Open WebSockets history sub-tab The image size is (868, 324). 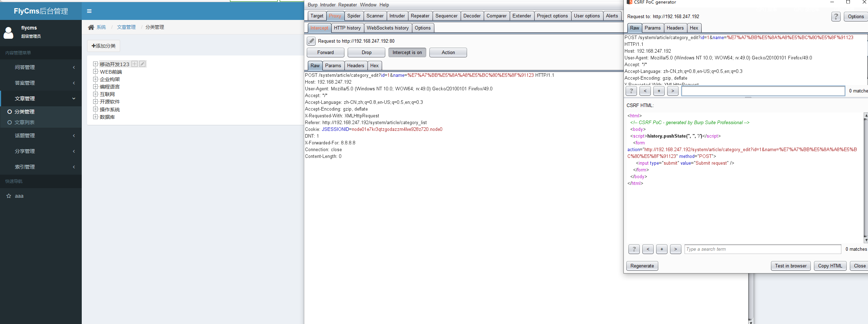(388, 28)
